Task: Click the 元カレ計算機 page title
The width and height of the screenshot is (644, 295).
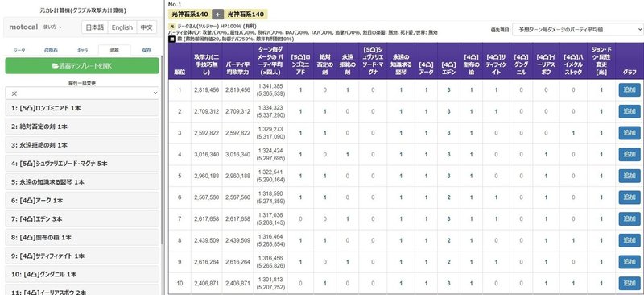Action: 83,10
